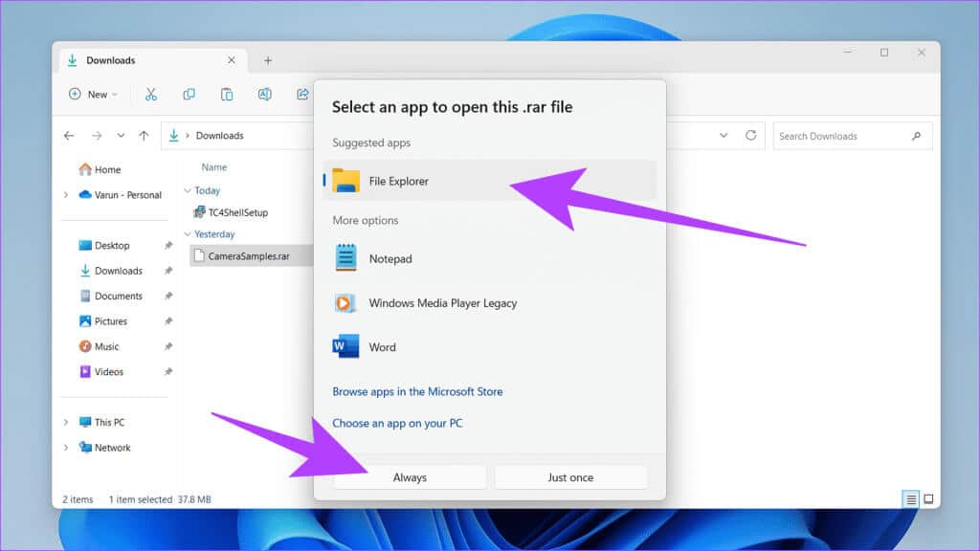The height and width of the screenshot is (551, 980).
Task: Collapse the Today file group
Action: [188, 190]
